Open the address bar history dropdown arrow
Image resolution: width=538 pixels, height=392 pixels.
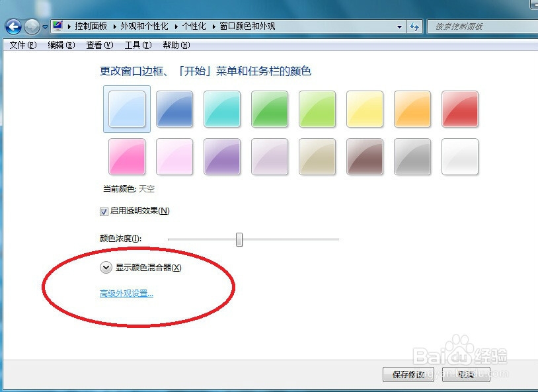pos(399,26)
